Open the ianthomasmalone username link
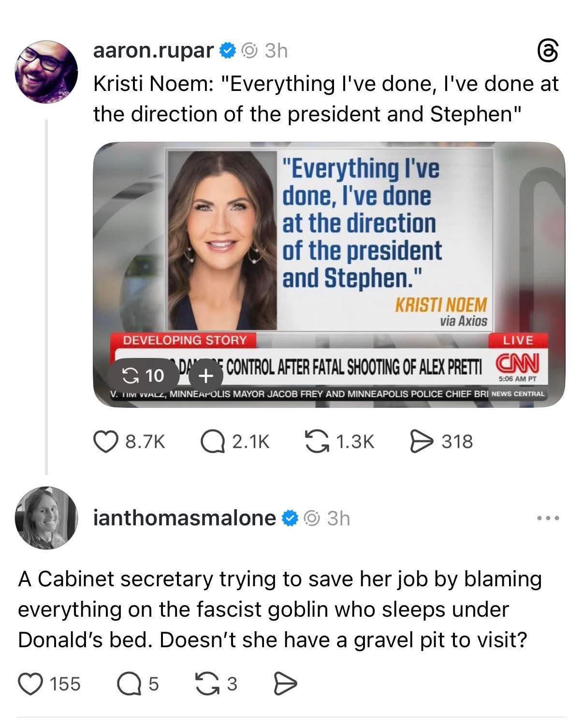Image resolution: width=583 pixels, height=728 pixels. [184, 518]
